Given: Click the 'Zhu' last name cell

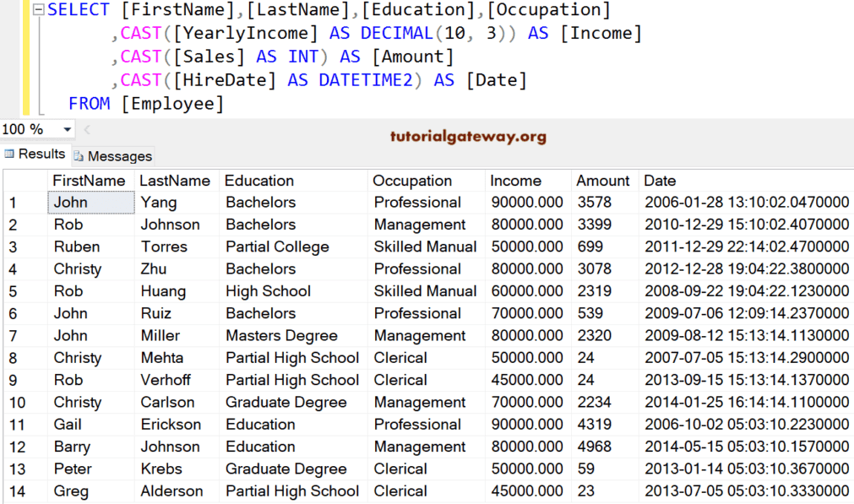Looking at the screenshot, I should click(177, 268).
